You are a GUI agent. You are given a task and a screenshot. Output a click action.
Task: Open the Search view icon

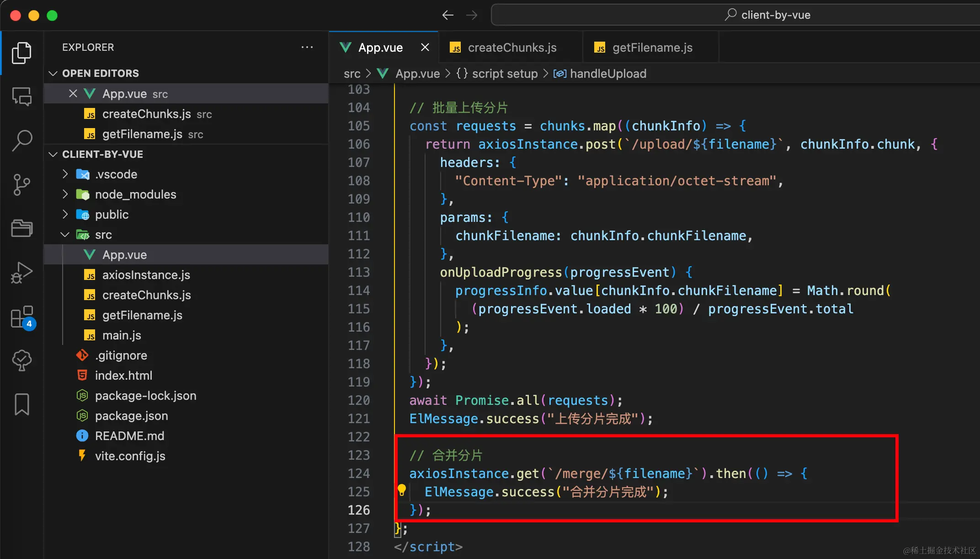21,140
